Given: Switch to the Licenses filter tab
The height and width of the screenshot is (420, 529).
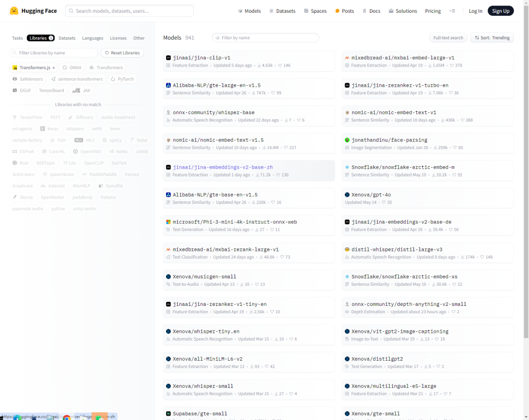Looking at the screenshot, I should [119, 38].
